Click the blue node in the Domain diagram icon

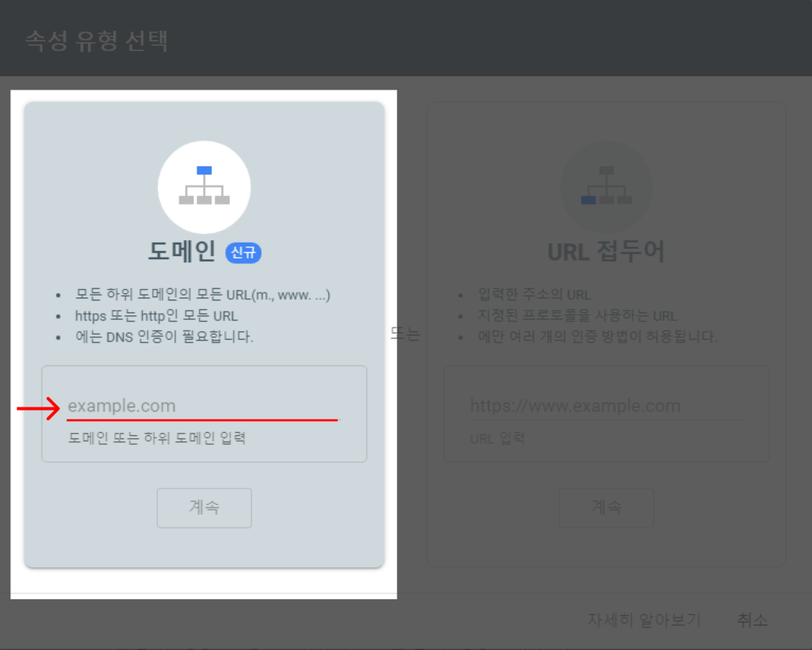(204, 169)
